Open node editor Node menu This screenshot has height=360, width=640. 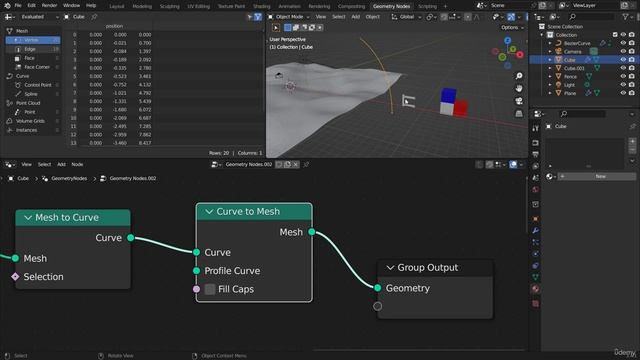click(77, 164)
